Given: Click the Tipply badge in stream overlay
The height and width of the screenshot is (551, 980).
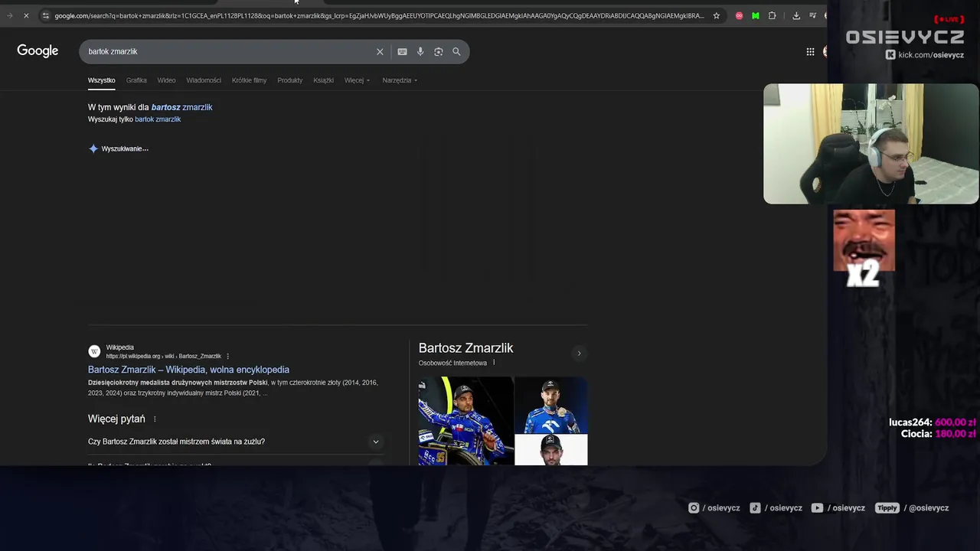Looking at the screenshot, I should 887,507.
